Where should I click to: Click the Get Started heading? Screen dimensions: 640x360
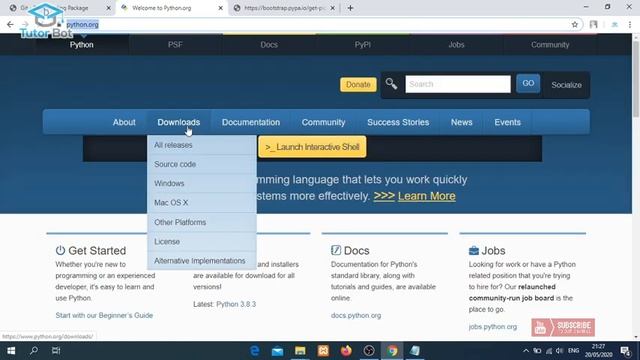[x=97, y=250]
